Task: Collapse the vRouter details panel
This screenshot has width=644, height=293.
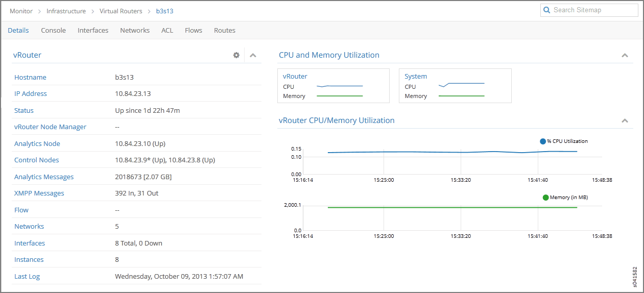Action: [x=253, y=55]
